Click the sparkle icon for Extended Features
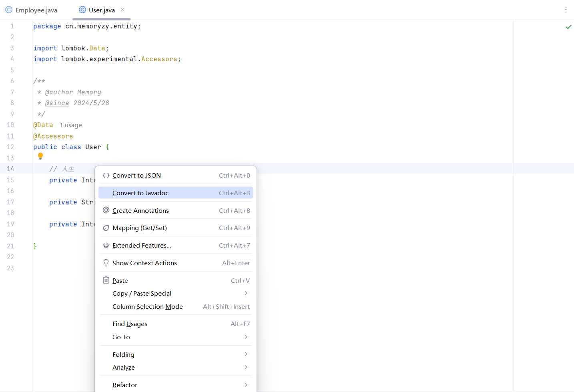The image size is (574, 392). (106, 245)
